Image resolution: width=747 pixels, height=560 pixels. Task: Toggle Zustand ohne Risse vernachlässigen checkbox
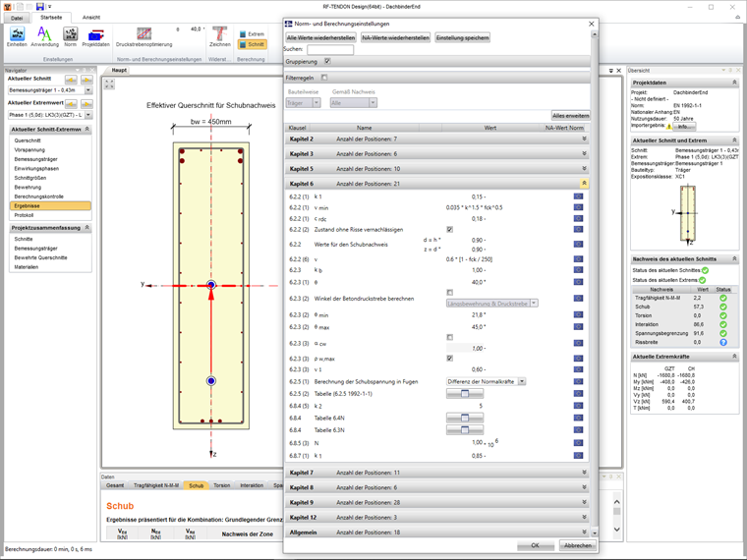(450, 229)
